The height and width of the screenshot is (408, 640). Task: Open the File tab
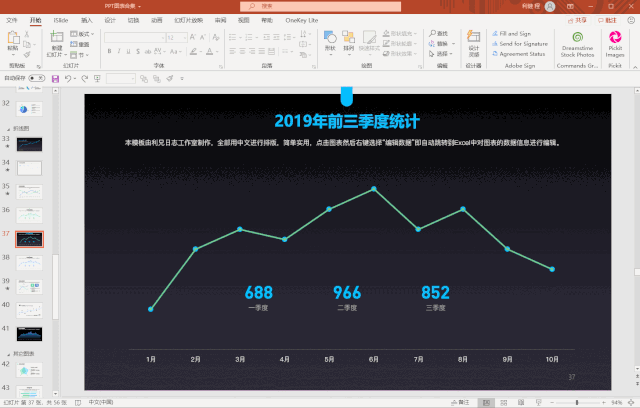tap(11, 20)
